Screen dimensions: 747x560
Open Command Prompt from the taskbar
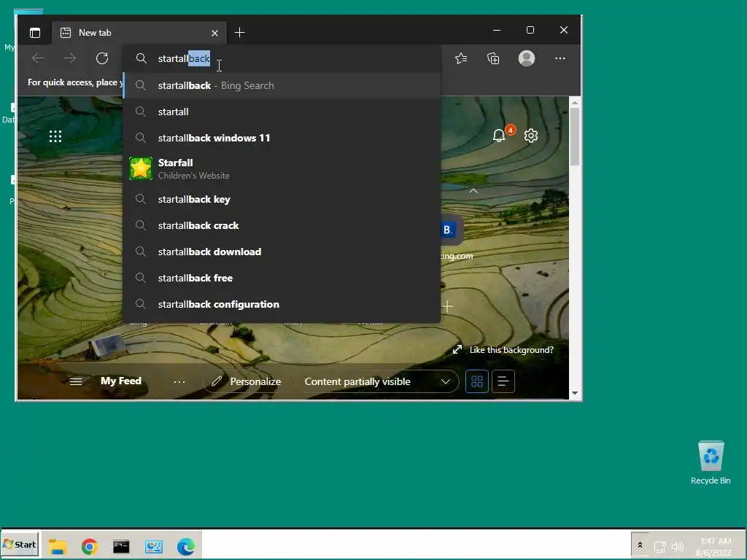(121, 546)
